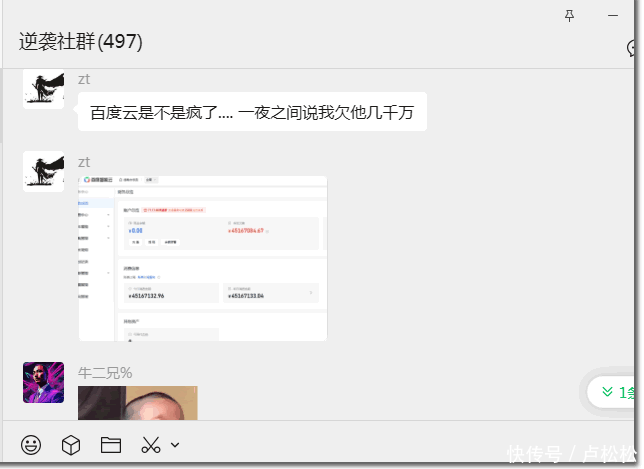Expand the dropdown arrow beside scissors
This screenshot has width=644, height=469.
pos(175,445)
